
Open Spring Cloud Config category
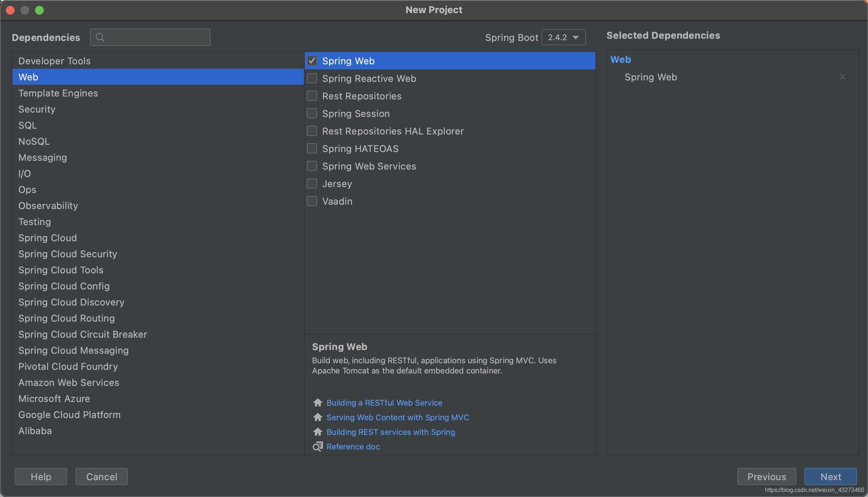point(158,286)
